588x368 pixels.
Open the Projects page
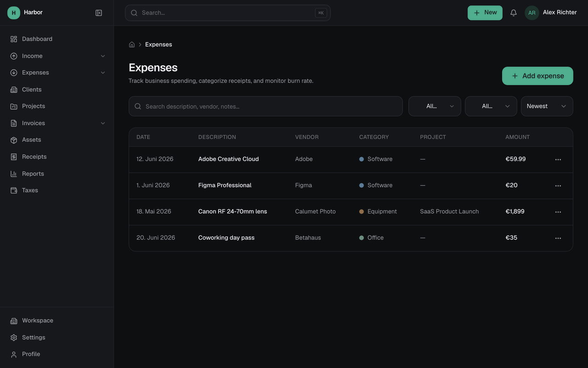click(57, 106)
